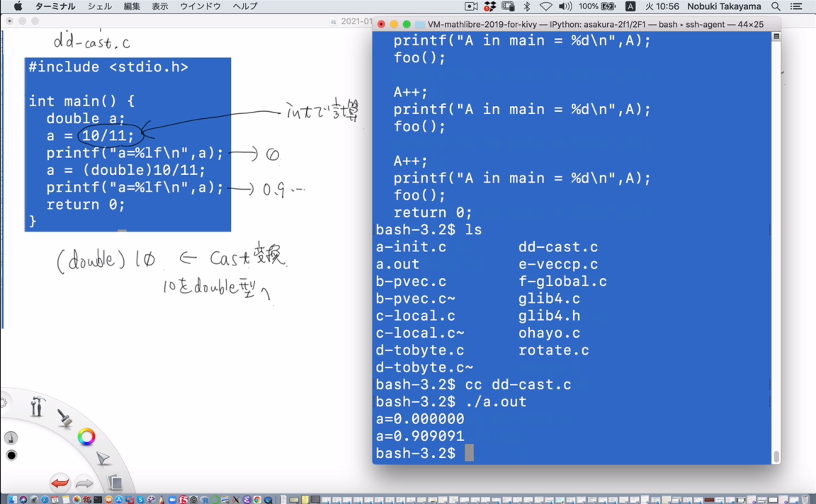Open Safari in the Dock

45,499
